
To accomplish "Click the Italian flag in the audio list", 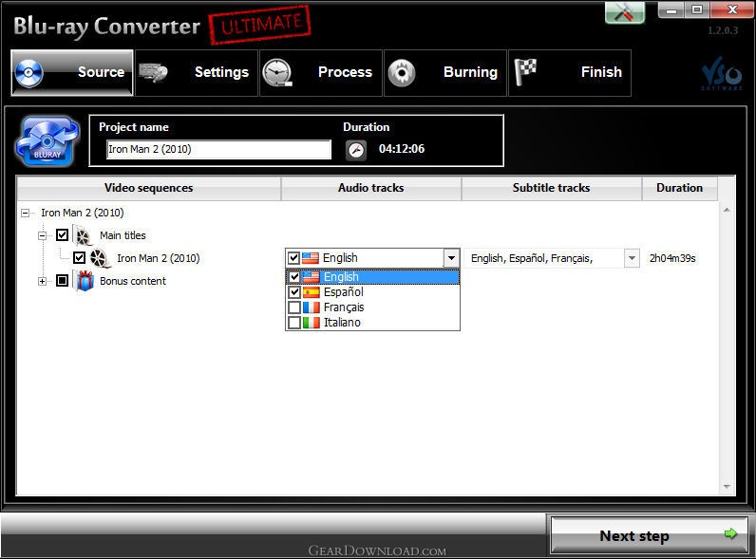I will point(311,323).
